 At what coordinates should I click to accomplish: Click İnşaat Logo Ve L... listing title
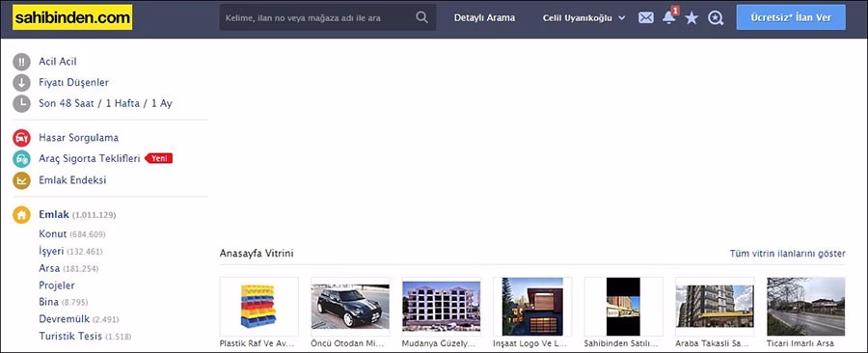pos(529,343)
